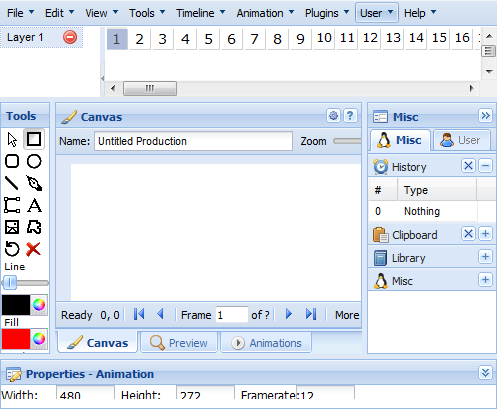The image size is (497, 409).
Task: Switch to the Preview tab
Action: coord(179,343)
